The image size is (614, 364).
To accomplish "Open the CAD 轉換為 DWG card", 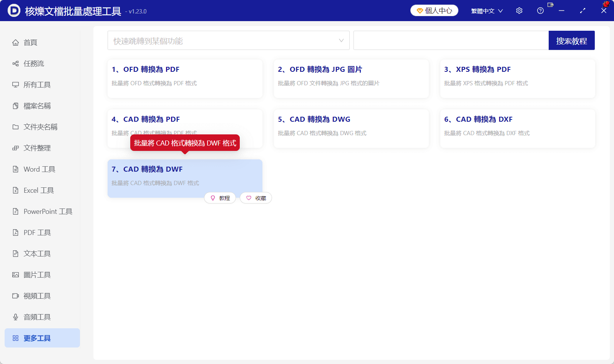I will tap(351, 129).
